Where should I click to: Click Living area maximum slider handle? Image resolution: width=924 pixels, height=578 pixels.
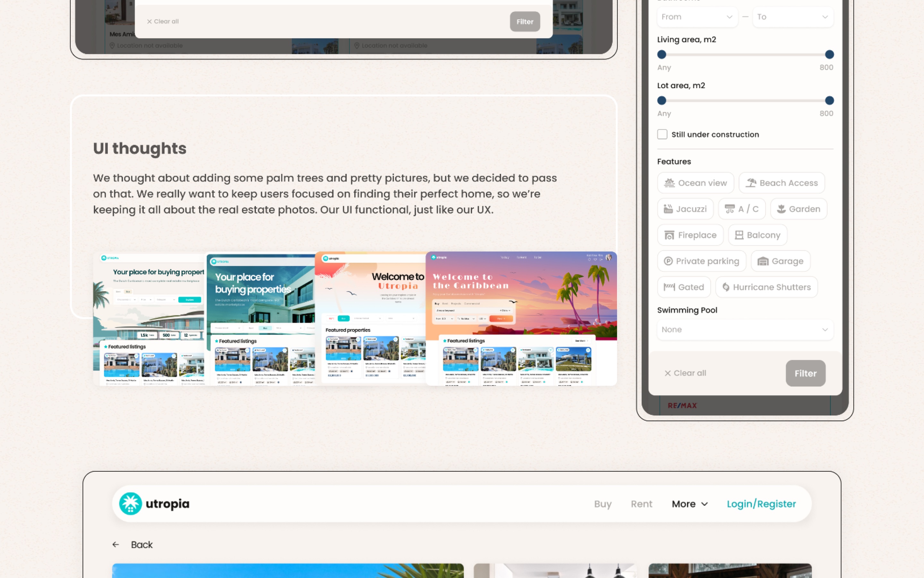[829, 55]
